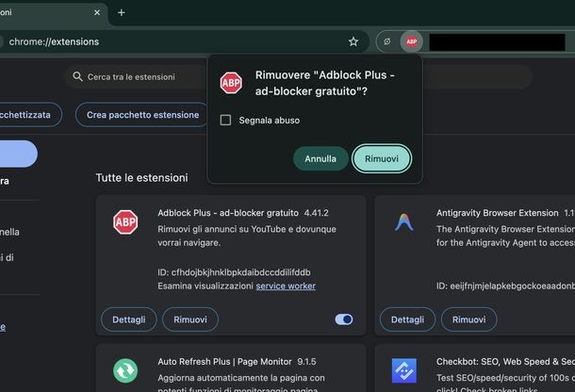
Task: Click Auto Refresh version 9.1.5
Action: (x=306, y=362)
